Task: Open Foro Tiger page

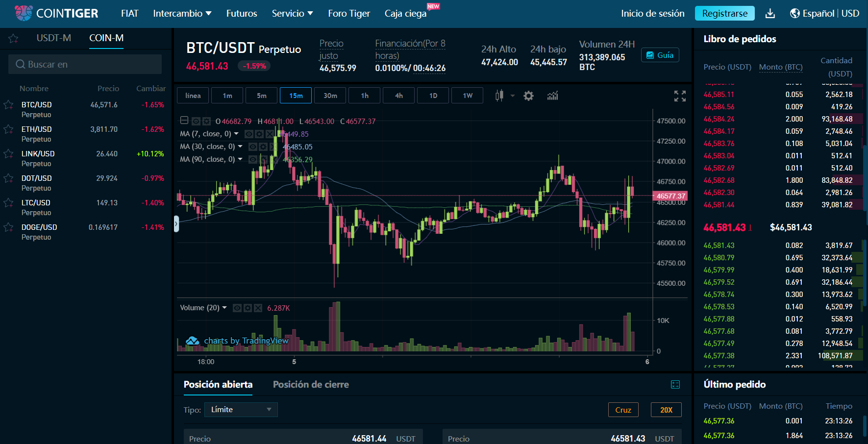Action: click(349, 13)
